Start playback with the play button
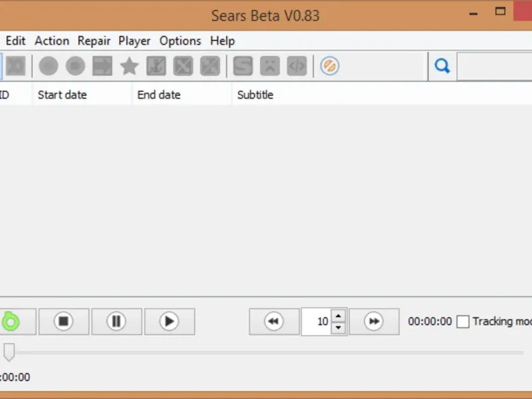 [x=170, y=321]
